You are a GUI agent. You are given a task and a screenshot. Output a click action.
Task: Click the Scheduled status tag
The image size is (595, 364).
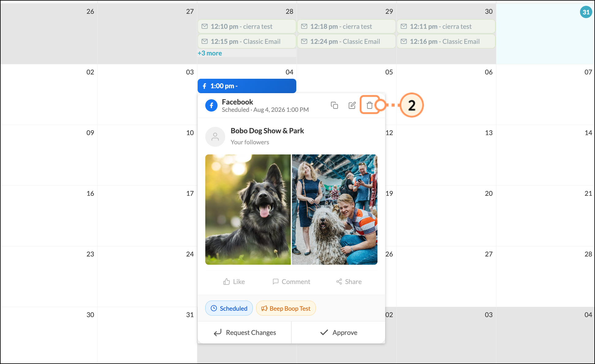[x=229, y=308]
